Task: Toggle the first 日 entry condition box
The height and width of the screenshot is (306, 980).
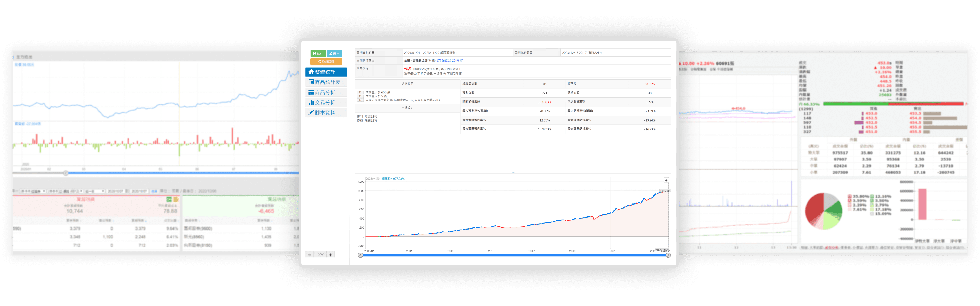Action: click(360, 92)
